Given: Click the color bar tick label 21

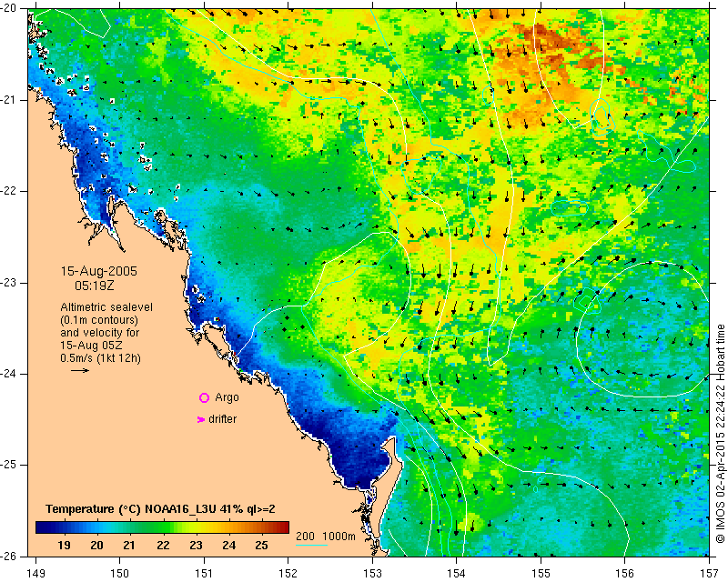Looking at the screenshot, I should 129,545.
